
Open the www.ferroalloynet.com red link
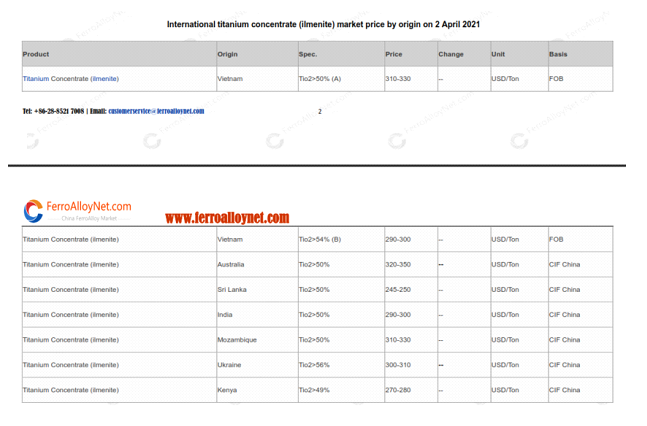(227, 217)
